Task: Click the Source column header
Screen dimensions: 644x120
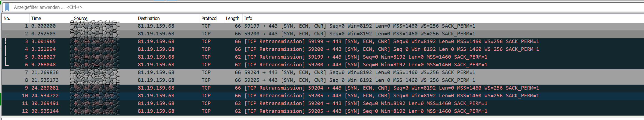Action: point(81,18)
